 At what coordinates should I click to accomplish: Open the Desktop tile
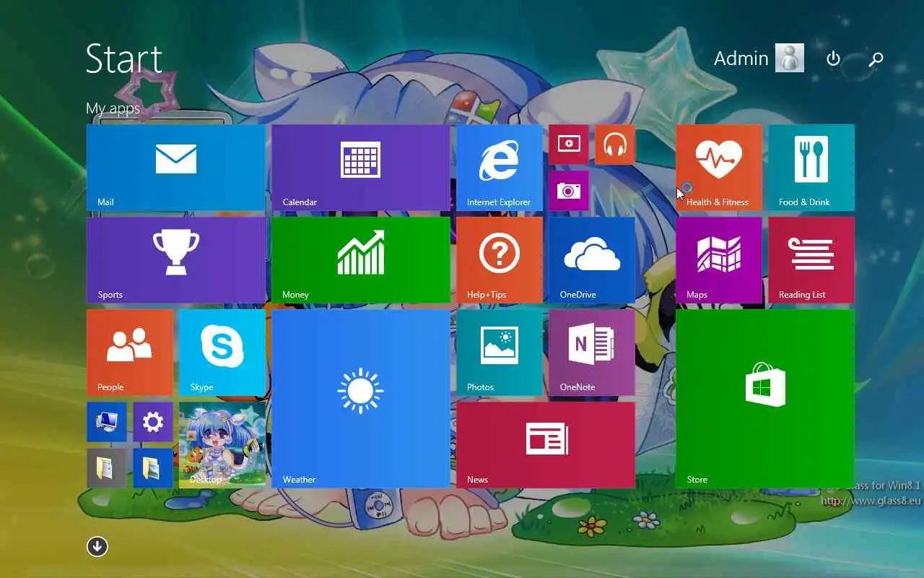(222, 445)
